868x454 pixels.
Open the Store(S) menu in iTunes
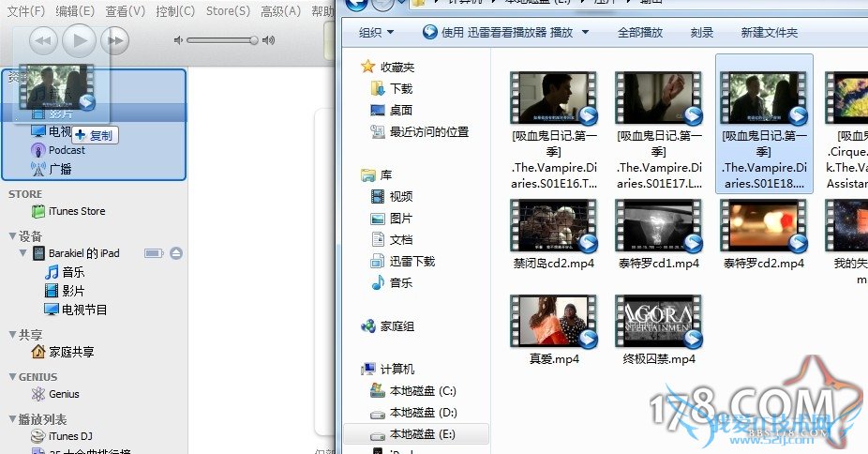228,10
